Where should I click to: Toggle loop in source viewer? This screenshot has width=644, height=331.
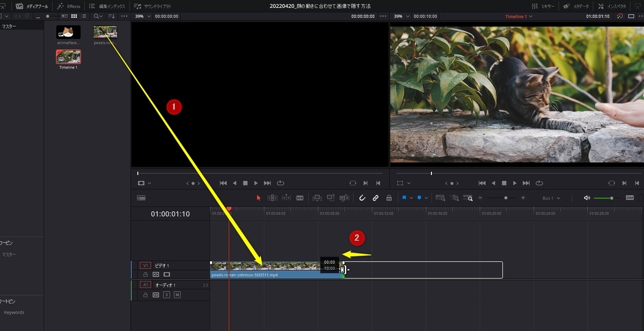pos(280,183)
